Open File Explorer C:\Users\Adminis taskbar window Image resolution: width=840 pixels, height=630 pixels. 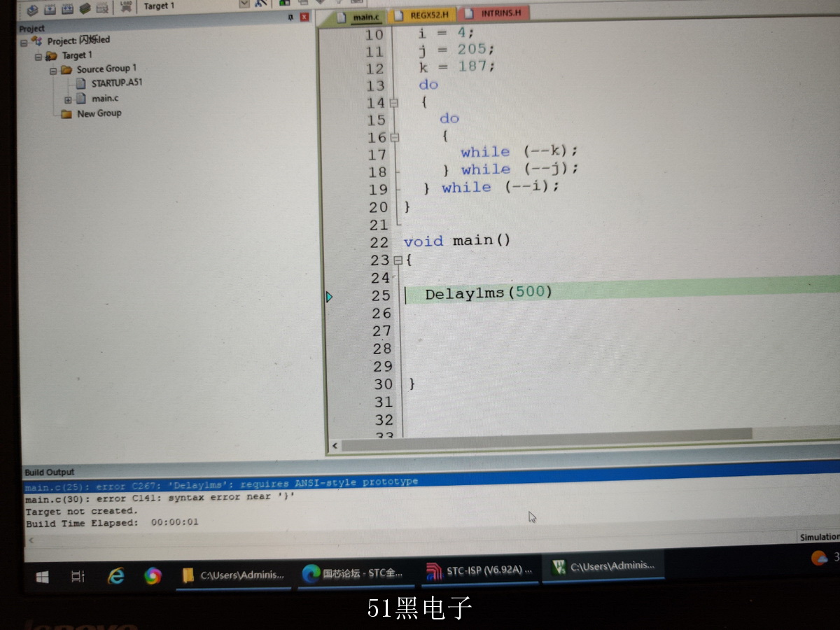click(x=234, y=575)
